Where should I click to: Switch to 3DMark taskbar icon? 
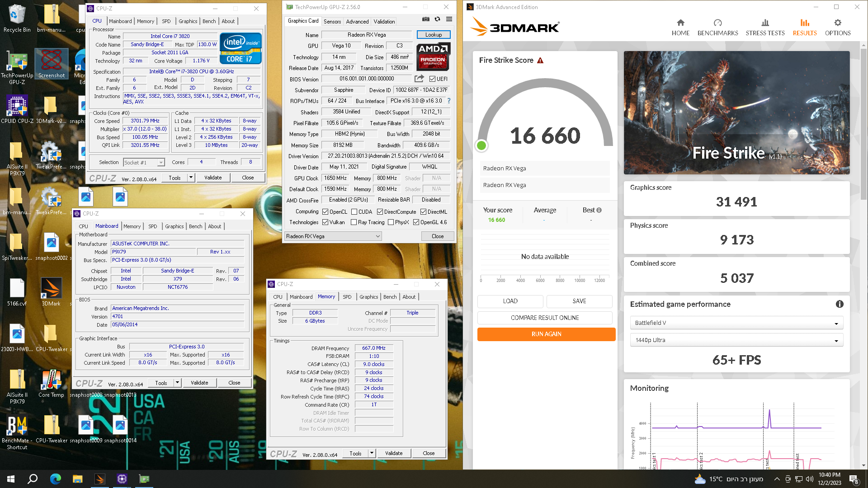pos(100,479)
